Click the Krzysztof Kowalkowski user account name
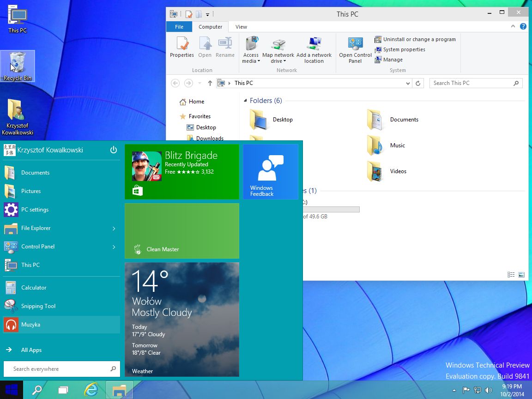 click(50, 150)
